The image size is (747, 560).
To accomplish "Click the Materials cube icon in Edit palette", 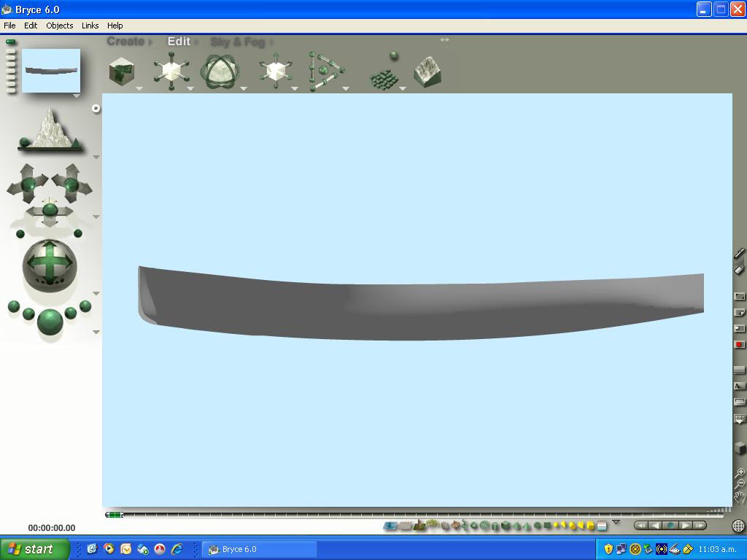I will [121, 72].
